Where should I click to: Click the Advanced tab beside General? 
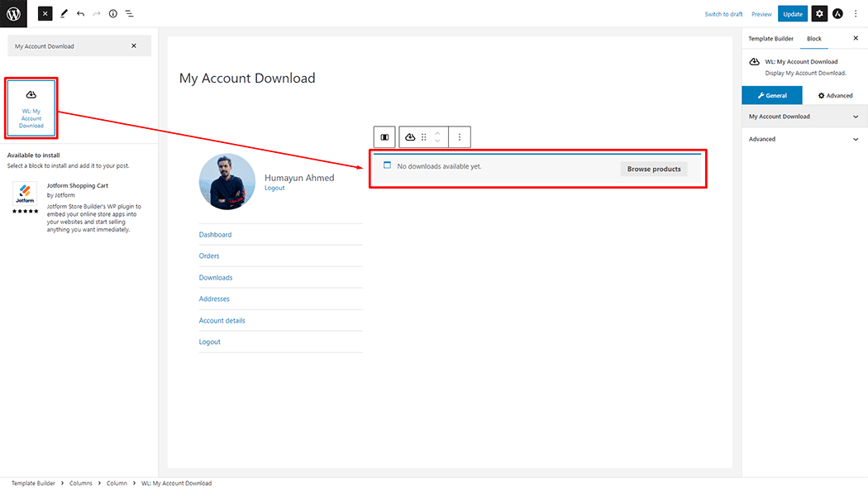[836, 95]
